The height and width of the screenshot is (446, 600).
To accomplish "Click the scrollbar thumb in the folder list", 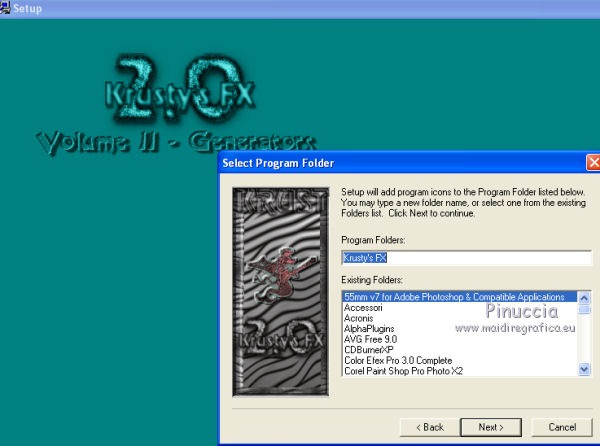I will click(x=584, y=309).
